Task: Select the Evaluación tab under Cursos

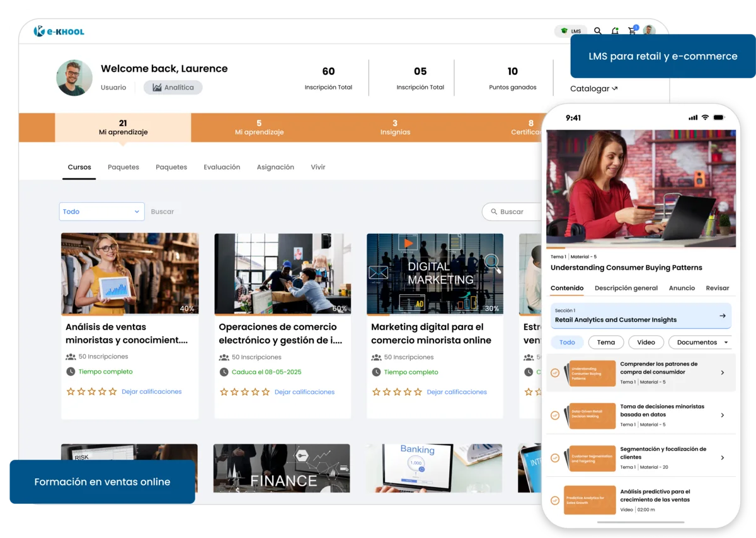Action: click(222, 167)
